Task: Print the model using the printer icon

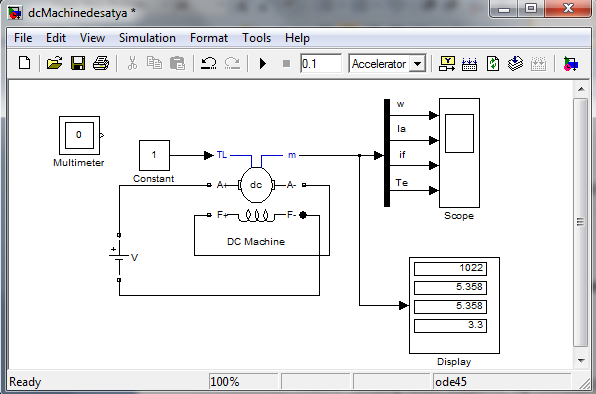Action: pos(101,63)
